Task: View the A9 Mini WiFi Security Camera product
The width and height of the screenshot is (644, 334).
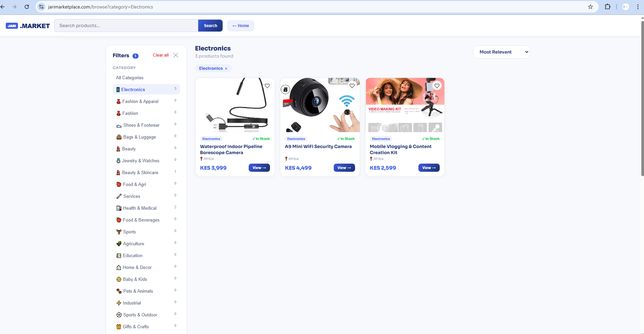Action: [344, 167]
